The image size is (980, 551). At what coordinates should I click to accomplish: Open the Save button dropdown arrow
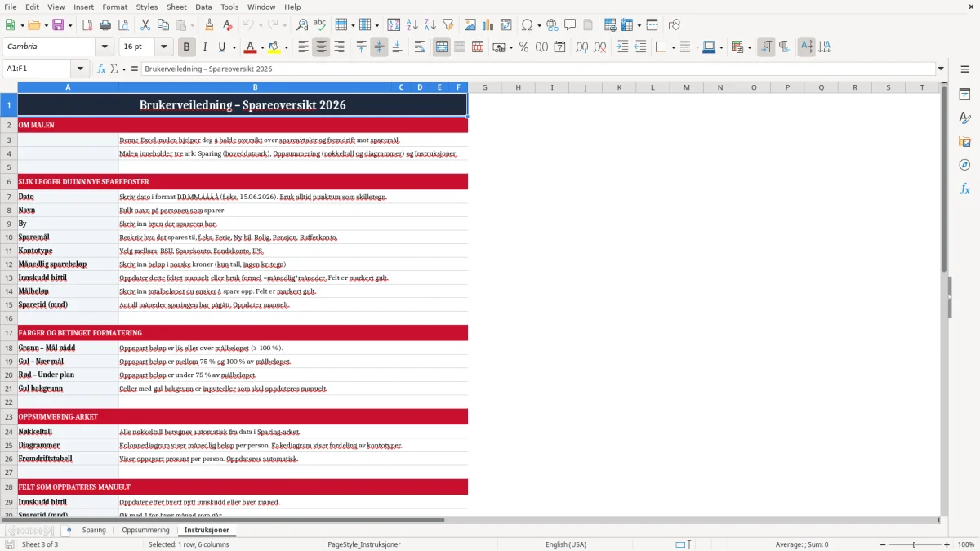71,25
